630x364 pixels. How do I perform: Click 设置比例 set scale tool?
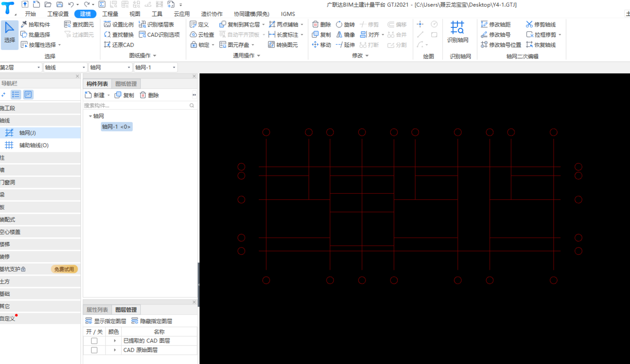point(119,24)
